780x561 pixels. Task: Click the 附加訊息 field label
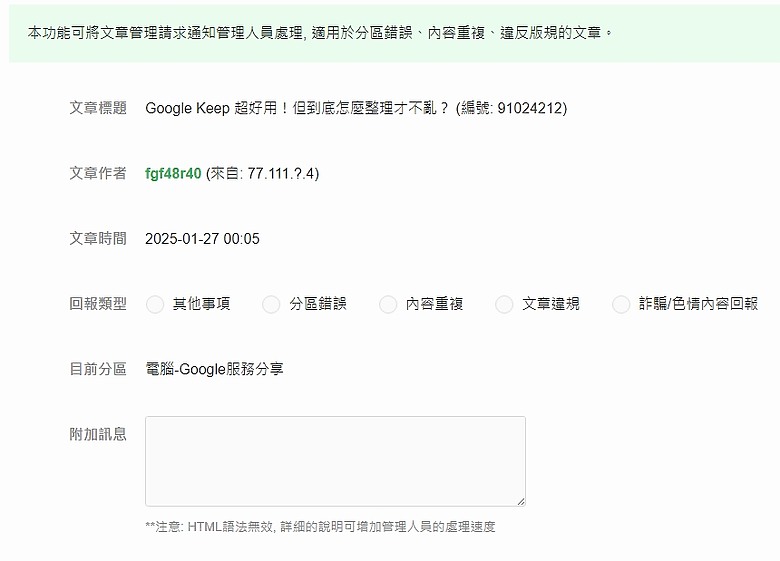click(x=98, y=434)
